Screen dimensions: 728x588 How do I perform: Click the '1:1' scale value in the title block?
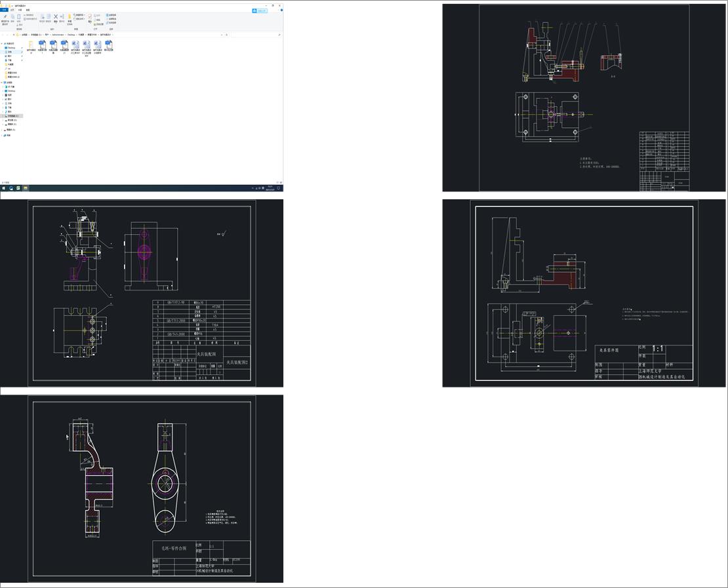(x=658, y=349)
